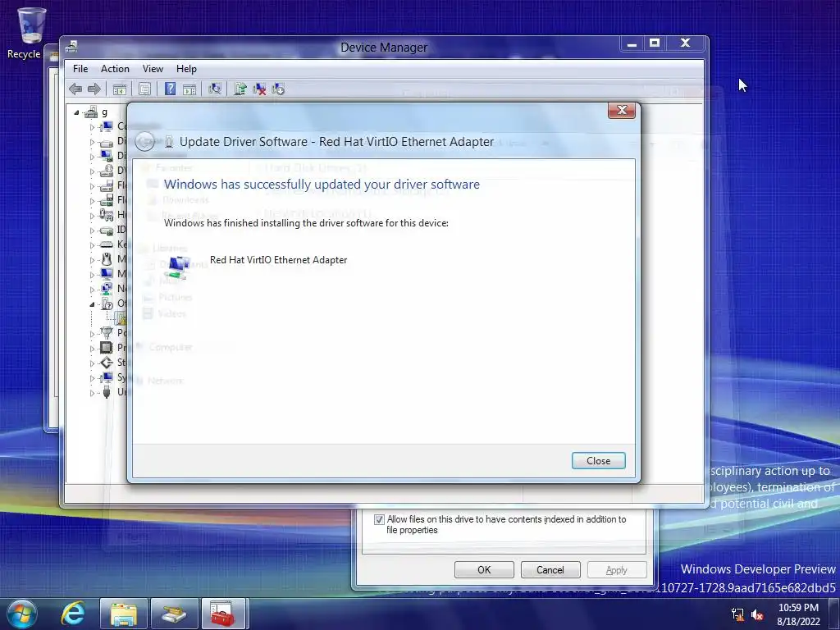Minimize the Device Manager window
This screenshot has height=630, width=840.
click(x=632, y=43)
